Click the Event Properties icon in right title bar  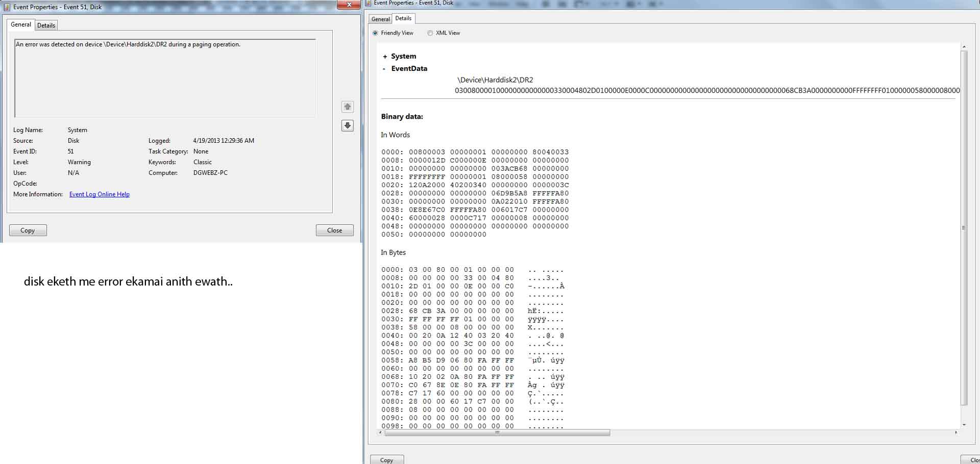pos(369,3)
